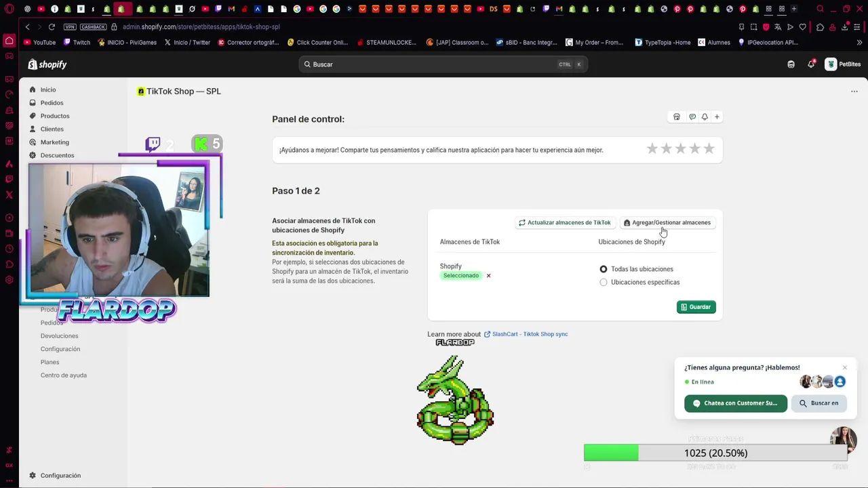Image resolution: width=868 pixels, height=488 pixels.
Task: Click the Shopify logo
Action: click(x=47, y=64)
